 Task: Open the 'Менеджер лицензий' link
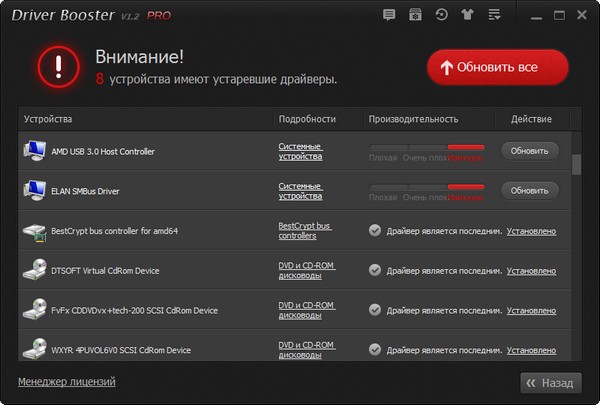click(67, 382)
